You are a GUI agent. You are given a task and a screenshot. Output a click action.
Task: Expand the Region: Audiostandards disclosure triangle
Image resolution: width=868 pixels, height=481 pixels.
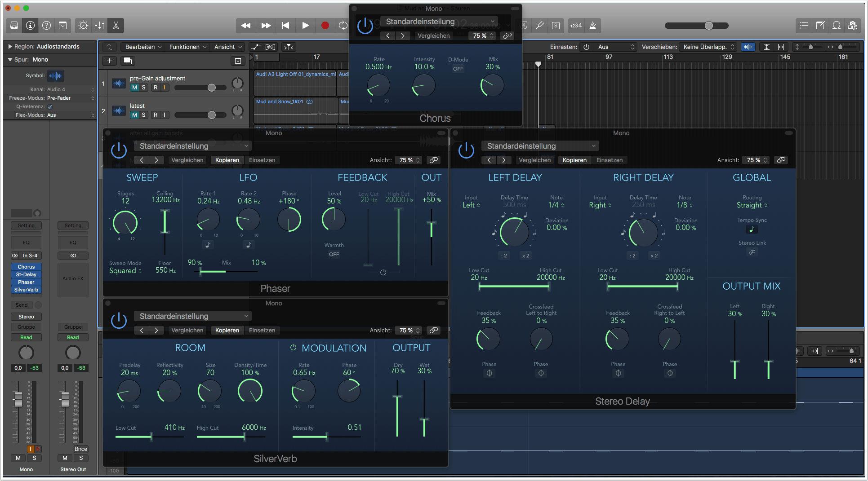pyautogui.click(x=10, y=46)
